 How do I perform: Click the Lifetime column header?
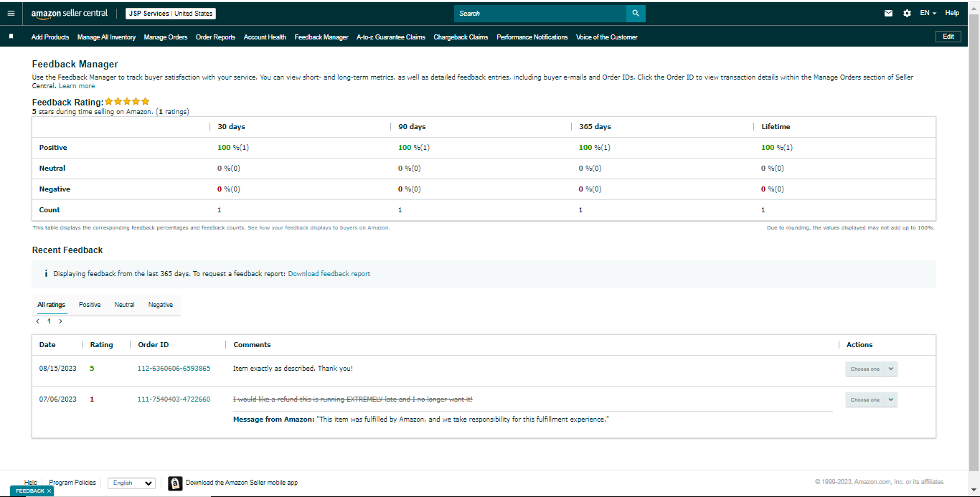pos(776,127)
